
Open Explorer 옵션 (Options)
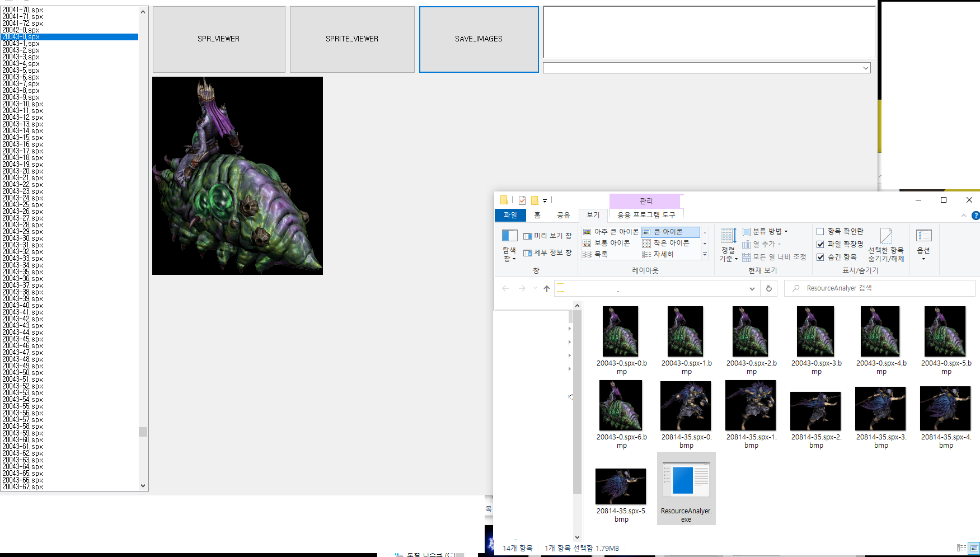click(x=923, y=245)
